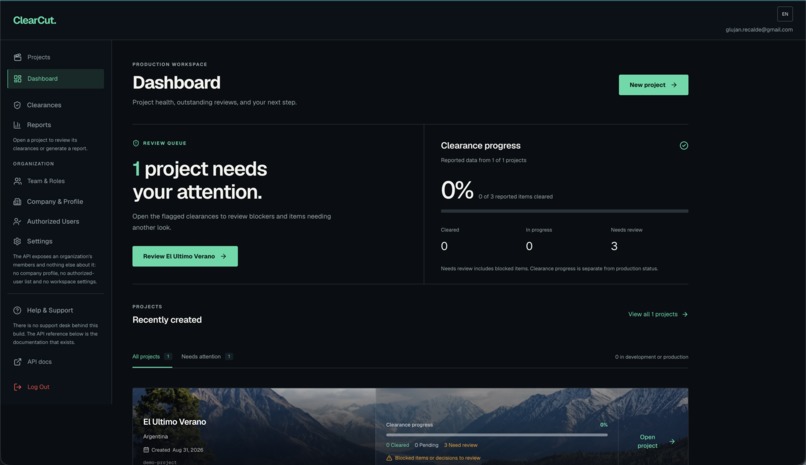Switch to the Needs attention tab
The height and width of the screenshot is (465, 806).
[x=207, y=357]
